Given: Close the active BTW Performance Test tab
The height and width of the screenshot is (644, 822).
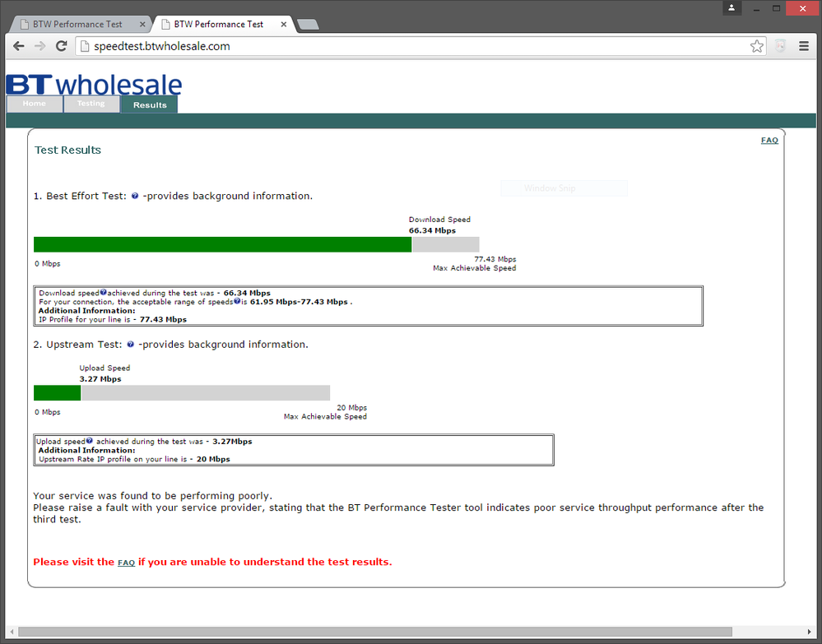Looking at the screenshot, I should coord(284,24).
